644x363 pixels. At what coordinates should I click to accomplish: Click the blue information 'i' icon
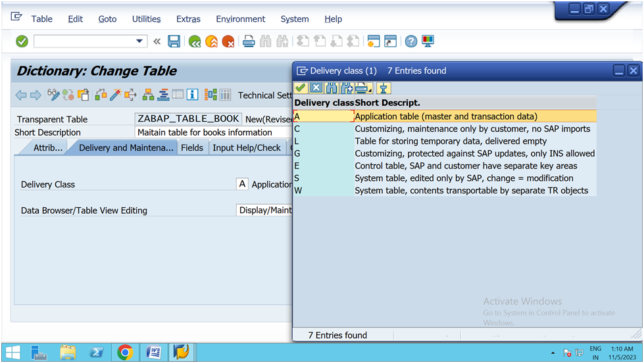192,95
